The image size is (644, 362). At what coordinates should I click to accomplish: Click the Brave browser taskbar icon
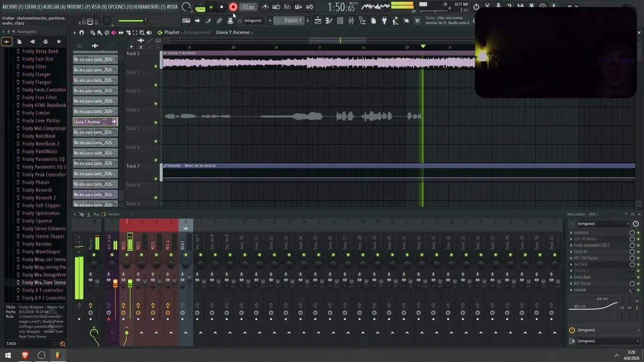tap(25, 355)
